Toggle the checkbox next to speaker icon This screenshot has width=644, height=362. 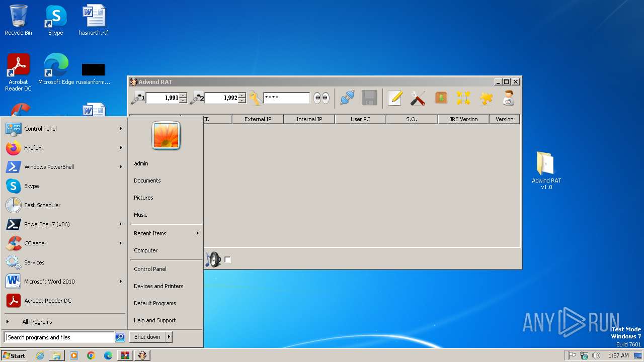click(228, 260)
